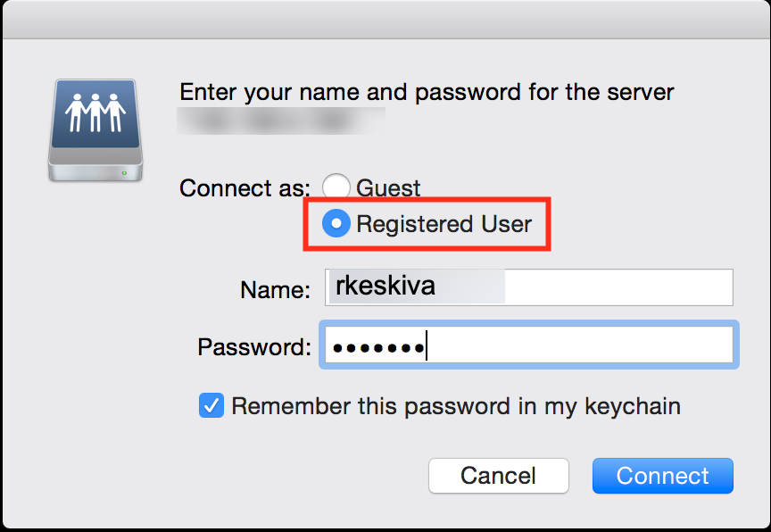The width and height of the screenshot is (771, 532).
Task: Click the 'Remember this password' label text
Action: coord(456,407)
